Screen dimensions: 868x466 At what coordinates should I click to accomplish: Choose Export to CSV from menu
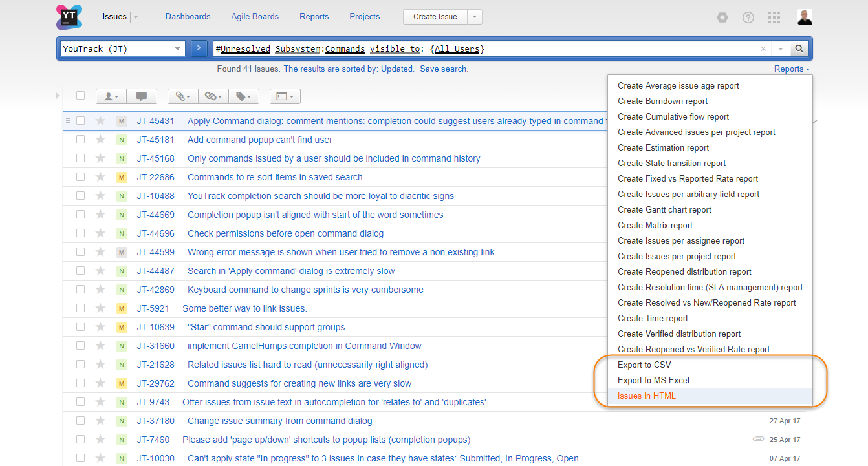644,365
